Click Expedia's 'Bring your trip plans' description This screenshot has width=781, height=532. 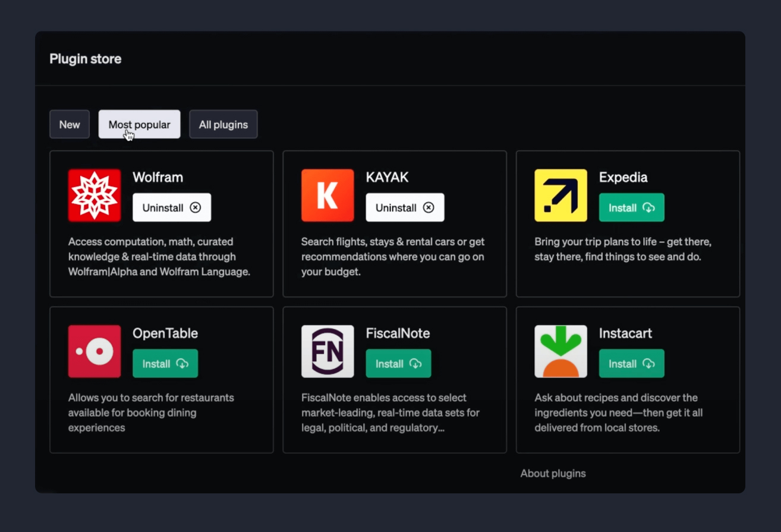point(623,249)
